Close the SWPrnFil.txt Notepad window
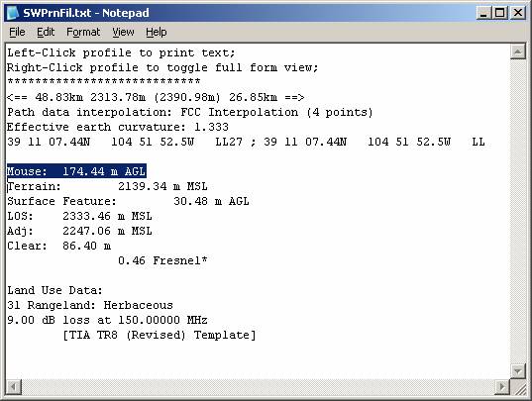The height and width of the screenshot is (401, 532). pos(518,13)
